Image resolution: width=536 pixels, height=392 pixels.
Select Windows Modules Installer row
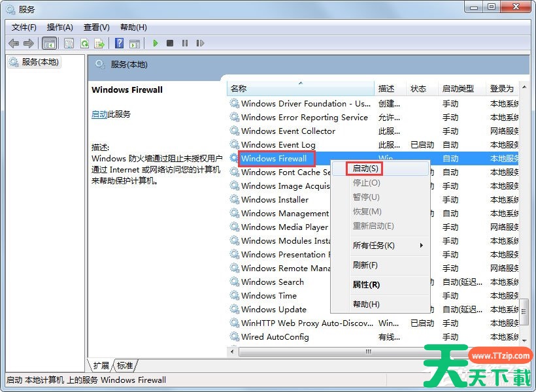coord(280,240)
